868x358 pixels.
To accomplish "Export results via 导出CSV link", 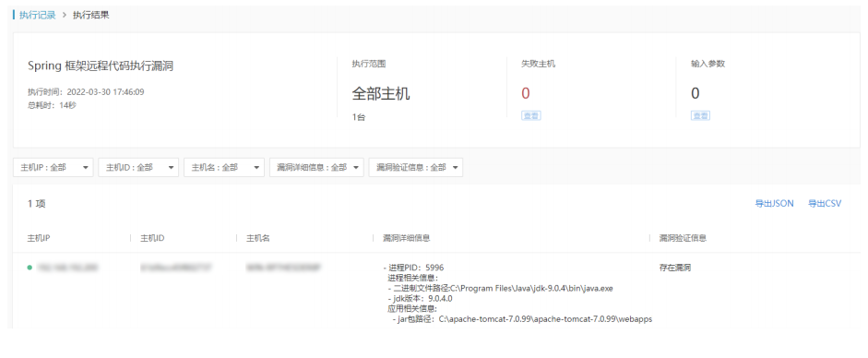I will pos(825,204).
